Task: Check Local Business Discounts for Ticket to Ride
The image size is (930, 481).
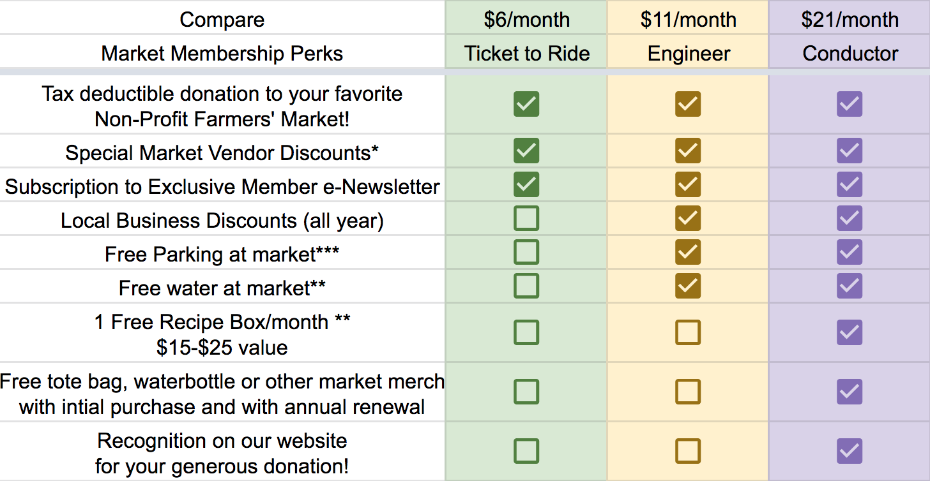Action: [526, 218]
